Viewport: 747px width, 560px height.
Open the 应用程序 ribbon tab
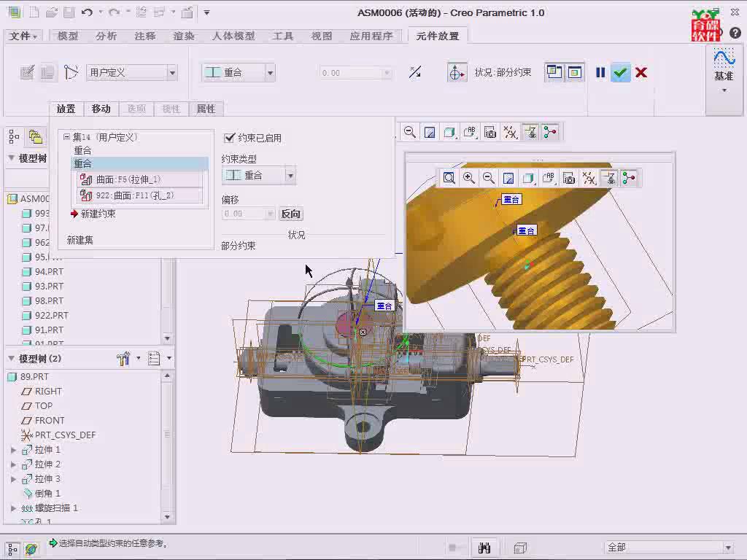click(x=371, y=36)
